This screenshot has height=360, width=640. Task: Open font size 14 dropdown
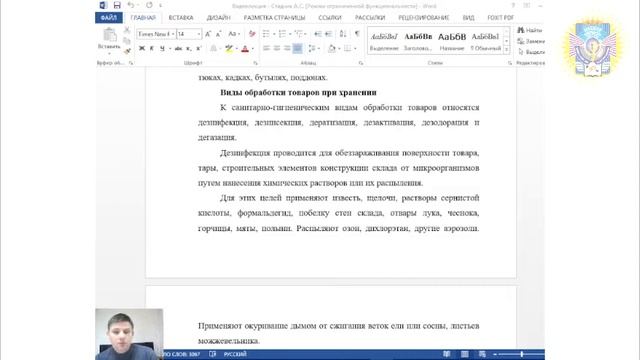tap(199, 34)
